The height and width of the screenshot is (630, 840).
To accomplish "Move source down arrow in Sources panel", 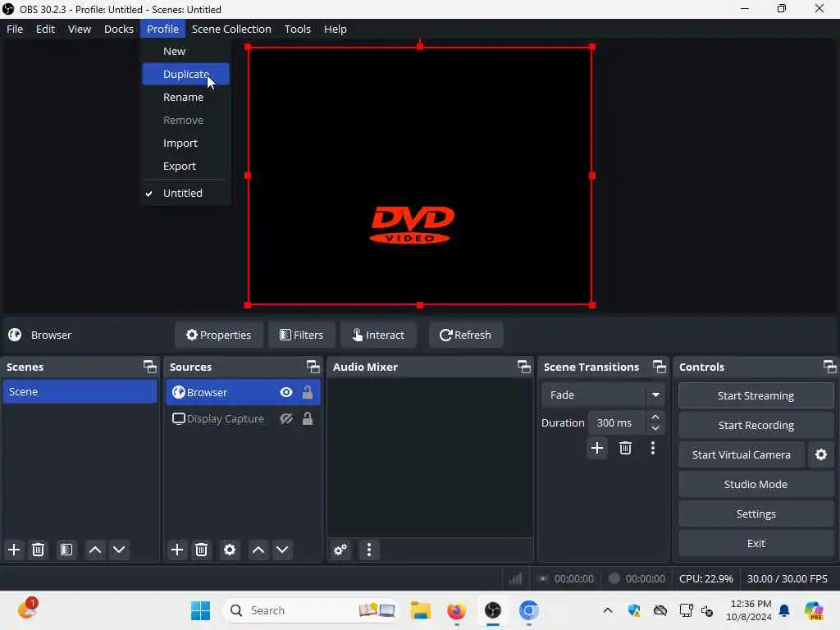I will click(x=282, y=550).
